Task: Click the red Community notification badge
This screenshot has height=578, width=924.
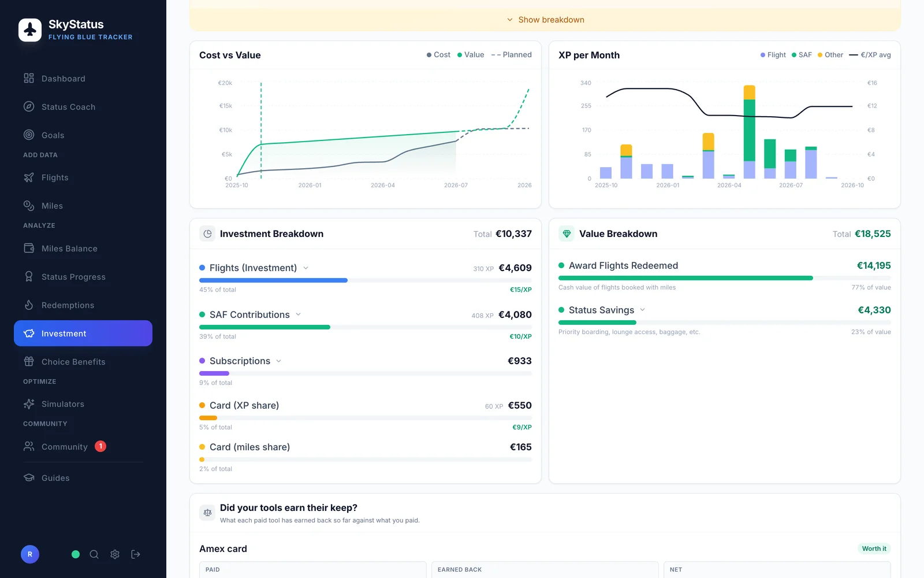Action: 100,446
